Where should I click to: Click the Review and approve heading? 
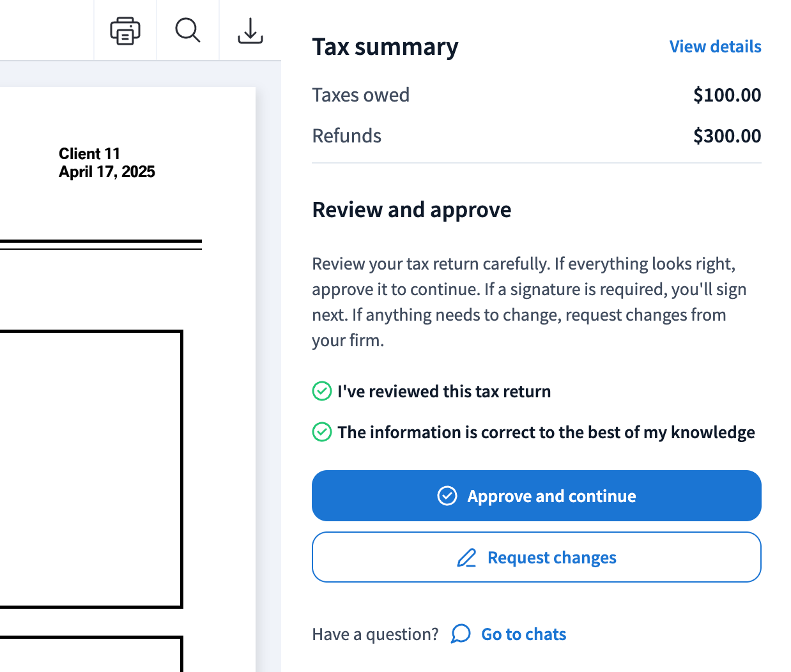[x=411, y=210]
